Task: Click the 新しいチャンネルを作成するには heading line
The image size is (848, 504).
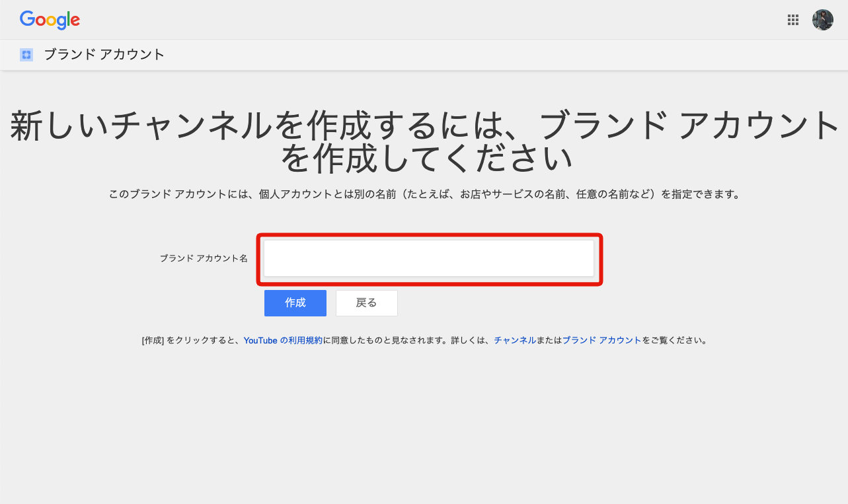Action: [x=424, y=127]
